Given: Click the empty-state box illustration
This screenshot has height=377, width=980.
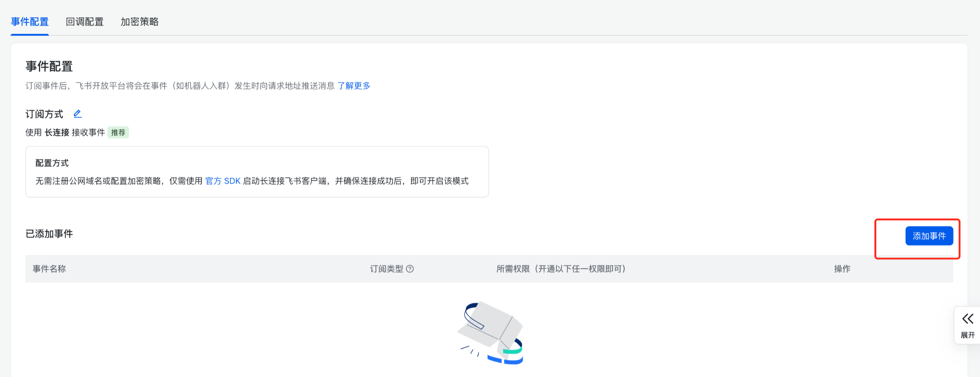Looking at the screenshot, I should 491,333.
